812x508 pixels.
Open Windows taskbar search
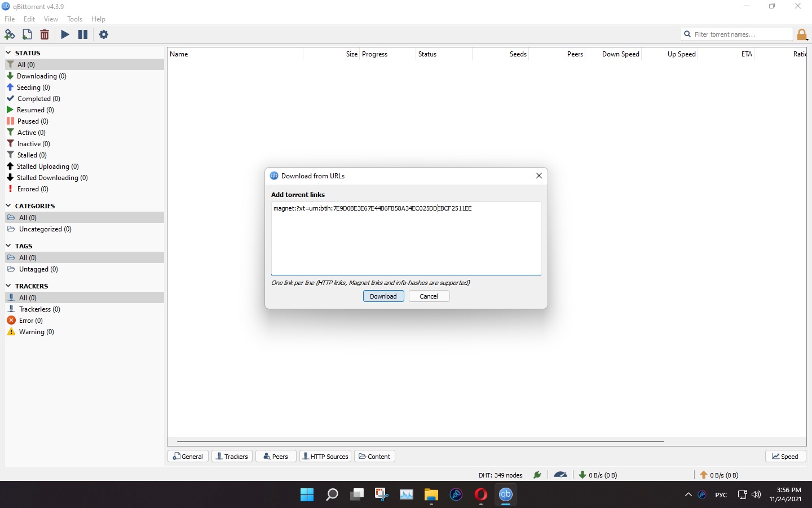click(x=332, y=494)
